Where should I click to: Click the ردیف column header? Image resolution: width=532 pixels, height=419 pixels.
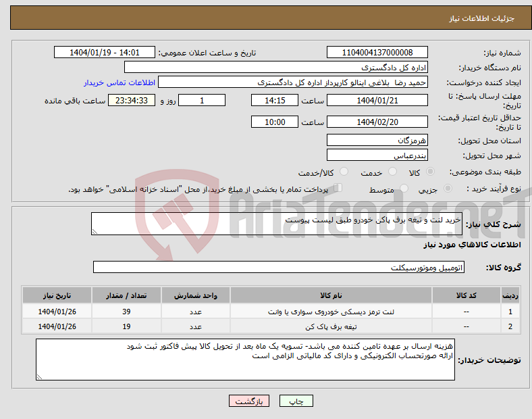point(510,295)
